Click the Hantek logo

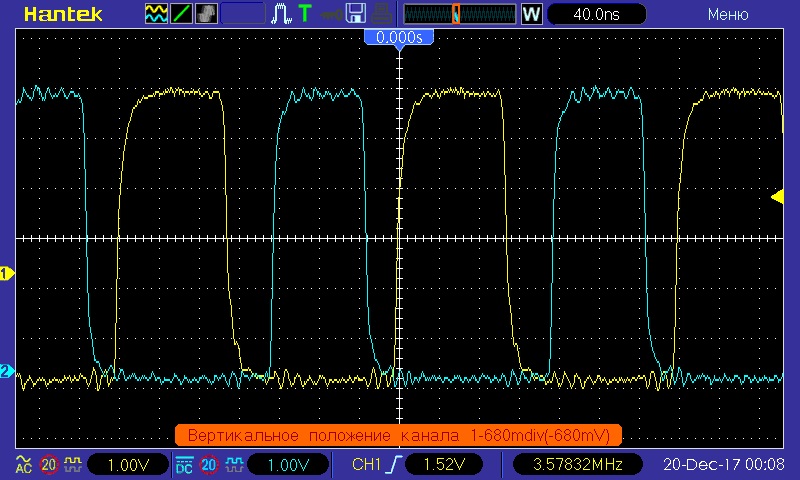point(63,14)
